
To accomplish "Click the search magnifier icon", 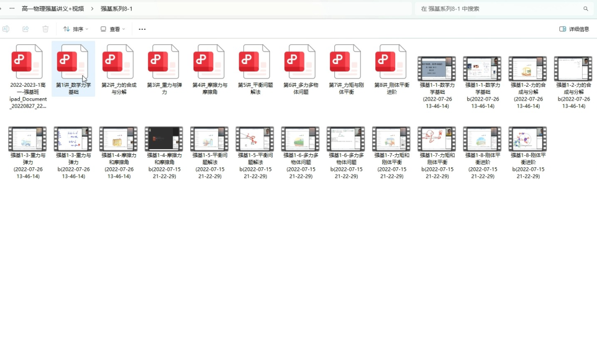I will [585, 9].
